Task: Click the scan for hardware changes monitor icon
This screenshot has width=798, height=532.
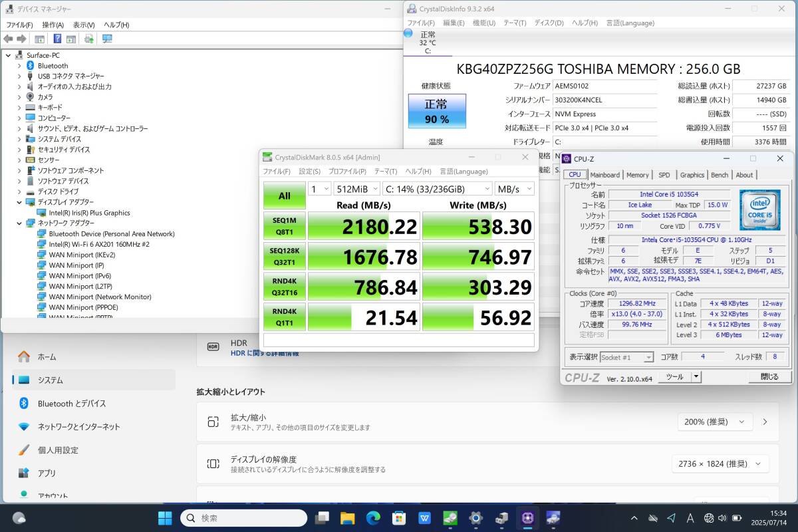Action: click(107, 39)
